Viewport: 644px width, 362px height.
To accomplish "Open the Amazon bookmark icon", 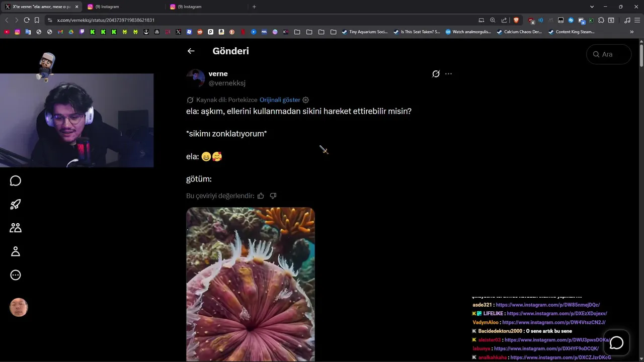I will pos(221,32).
